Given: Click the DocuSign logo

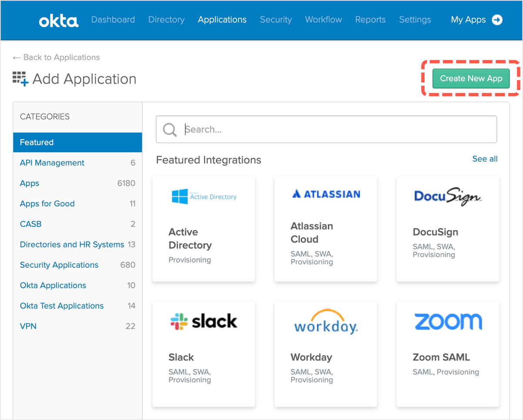Looking at the screenshot, I should click(448, 197).
